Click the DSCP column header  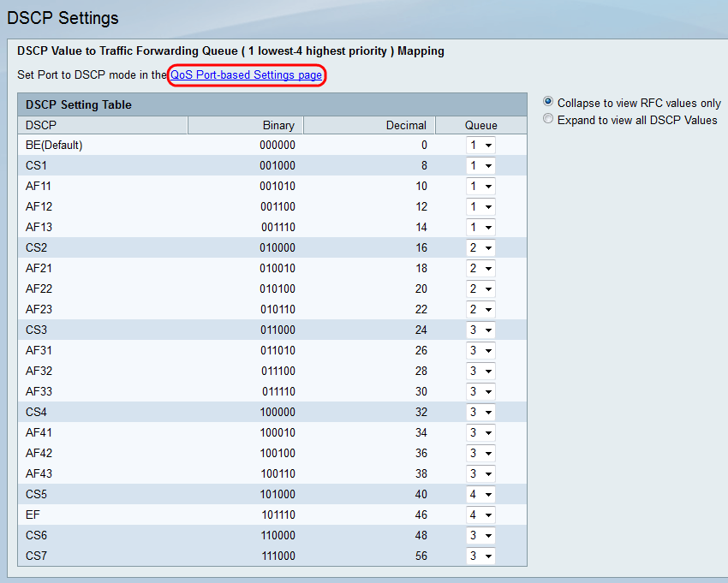pyautogui.click(x=103, y=125)
